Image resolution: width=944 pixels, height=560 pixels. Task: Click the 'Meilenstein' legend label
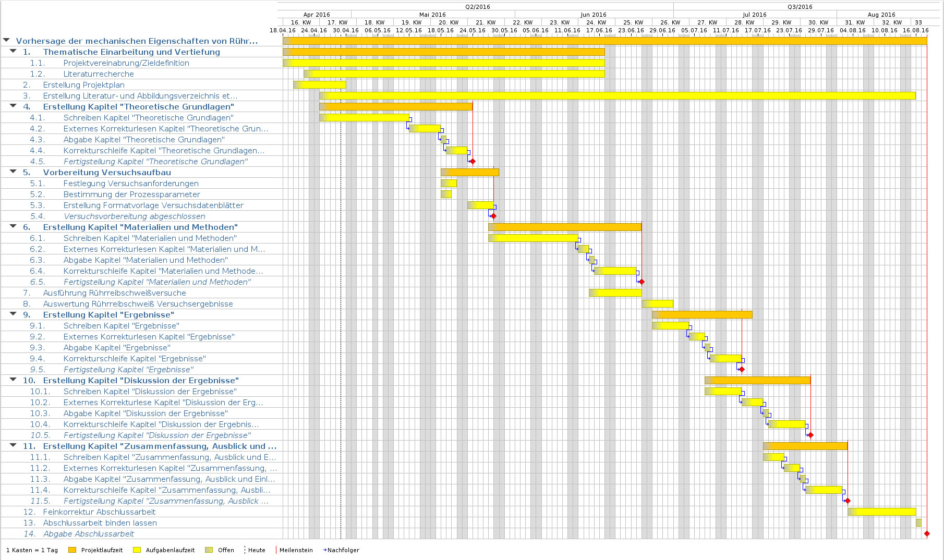coord(296,550)
